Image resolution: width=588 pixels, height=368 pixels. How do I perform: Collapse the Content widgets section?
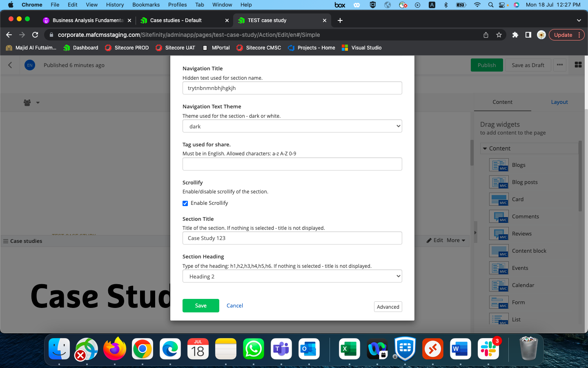click(485, 149)
